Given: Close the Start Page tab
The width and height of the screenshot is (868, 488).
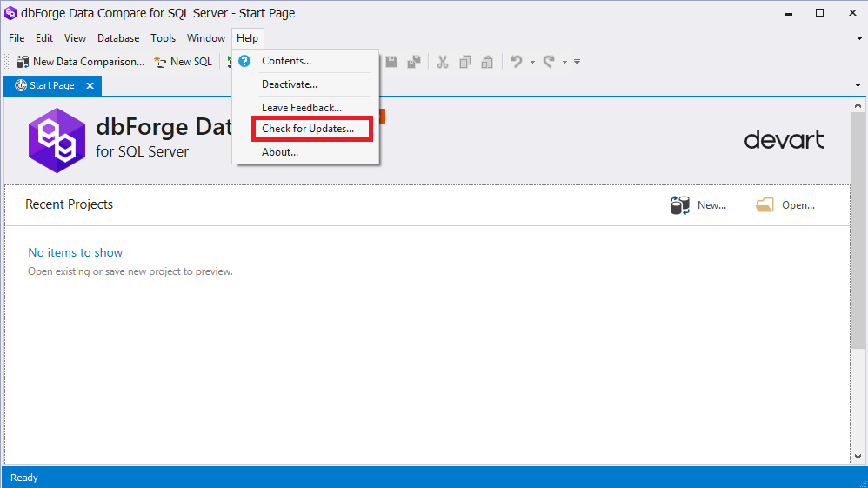Looking at the screenshot, I should (90, 85).
